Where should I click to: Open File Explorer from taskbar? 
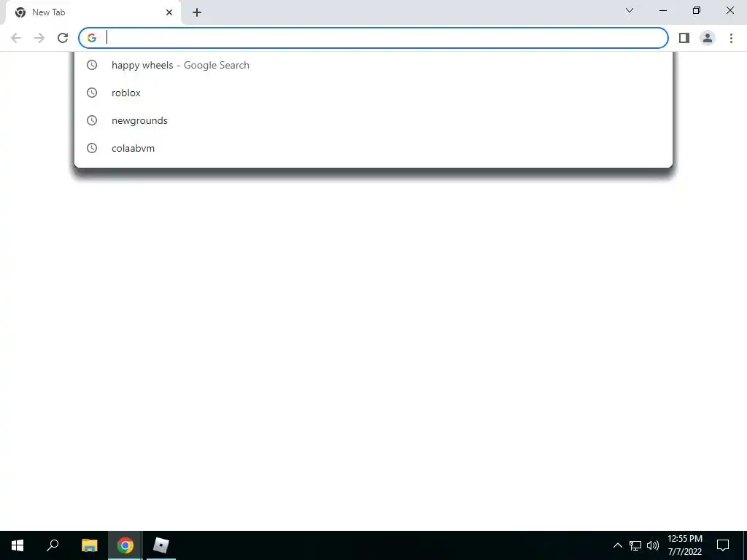coord(89,545)
